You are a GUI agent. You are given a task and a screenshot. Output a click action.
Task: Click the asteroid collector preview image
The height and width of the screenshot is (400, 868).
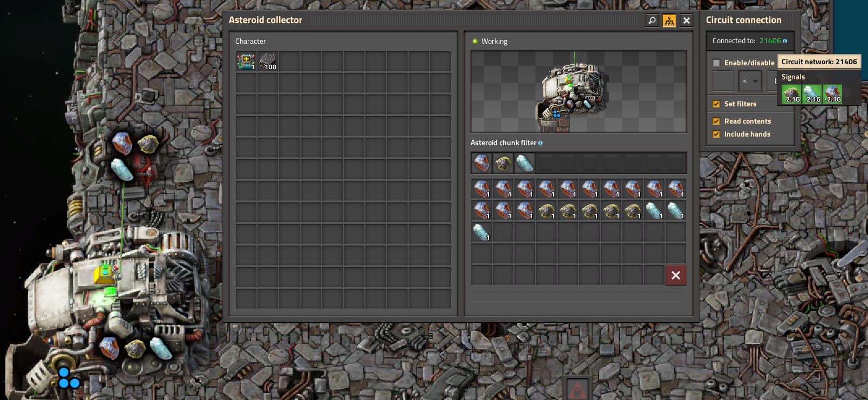pyautogui.click(x=579, y=92)
